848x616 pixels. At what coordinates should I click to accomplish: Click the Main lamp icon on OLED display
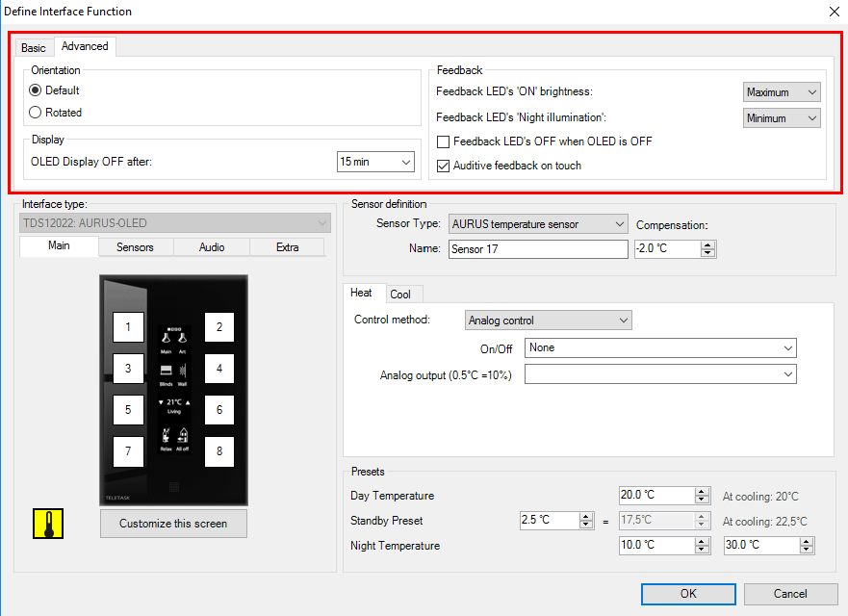pyautogui.click(x=167, y=339)
